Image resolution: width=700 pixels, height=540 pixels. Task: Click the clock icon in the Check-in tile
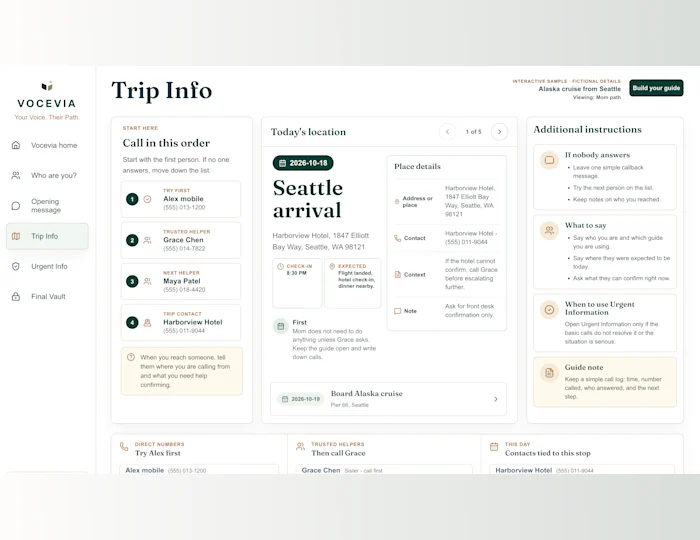tap(280, 266)
